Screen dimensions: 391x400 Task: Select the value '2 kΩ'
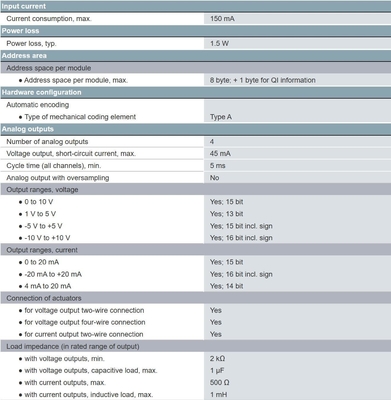(217, 359)
